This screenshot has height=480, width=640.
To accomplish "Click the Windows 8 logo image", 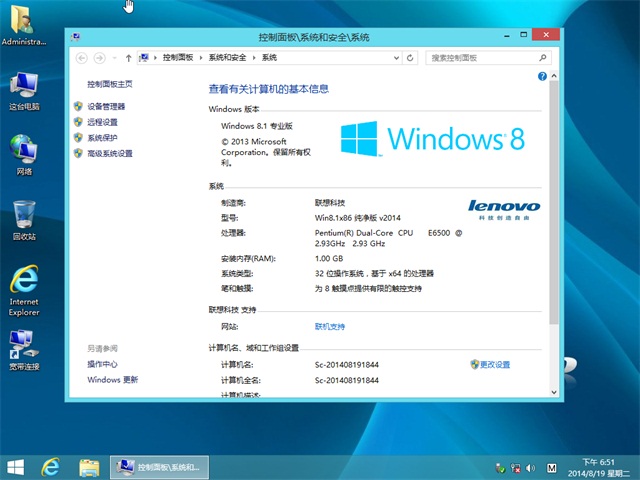I will pos(433,139).
